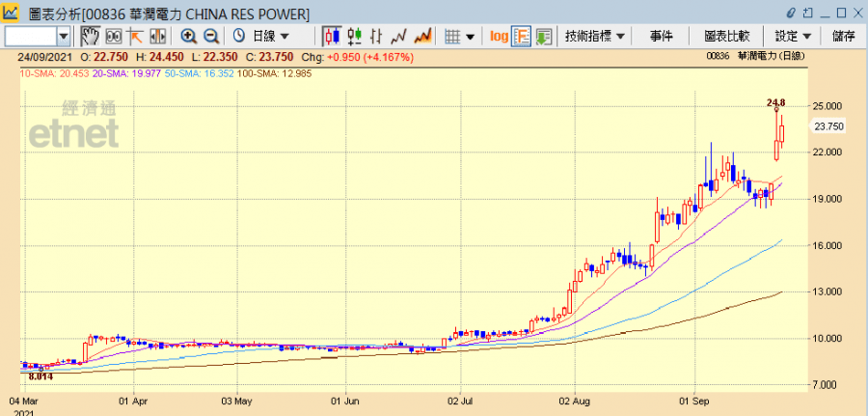Open the 設定 menu

pyautogui.click(x=792, y=36)
